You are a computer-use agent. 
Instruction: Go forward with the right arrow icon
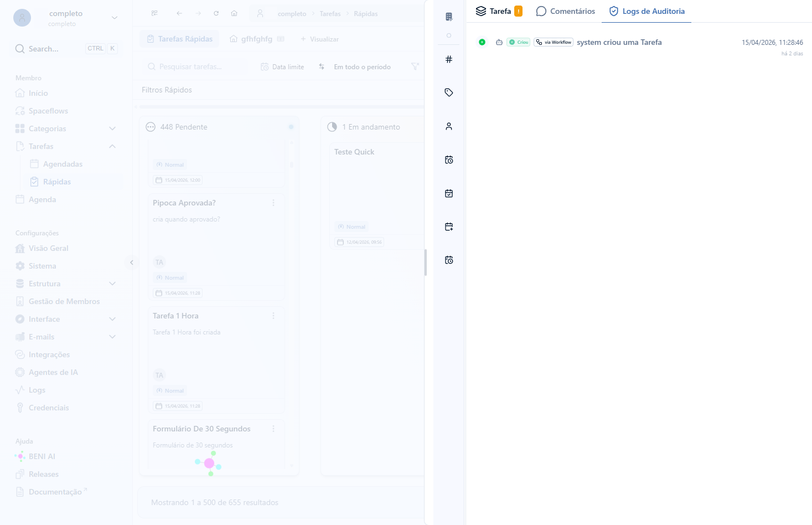(198, 13)
